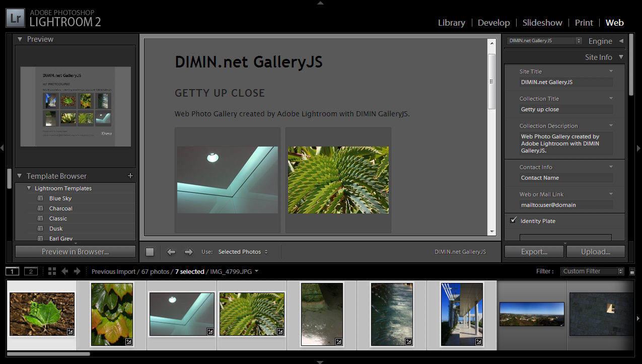
Task: Switch to the Develop module
Action: click(493, 23)
